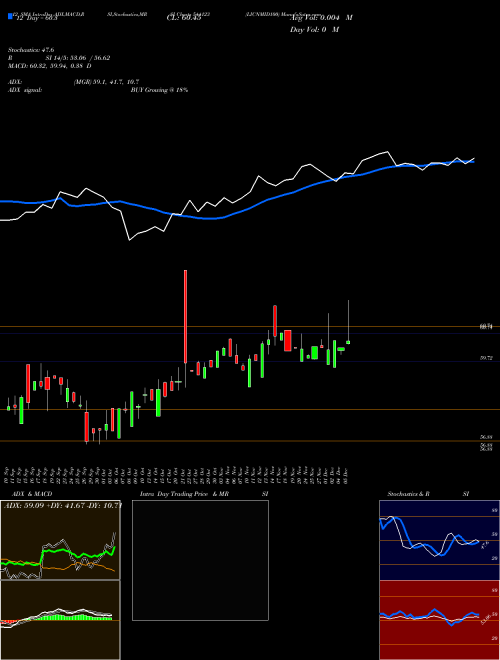Click the 'MACD: 60.32, 59.94, 0.38' line

47,66
